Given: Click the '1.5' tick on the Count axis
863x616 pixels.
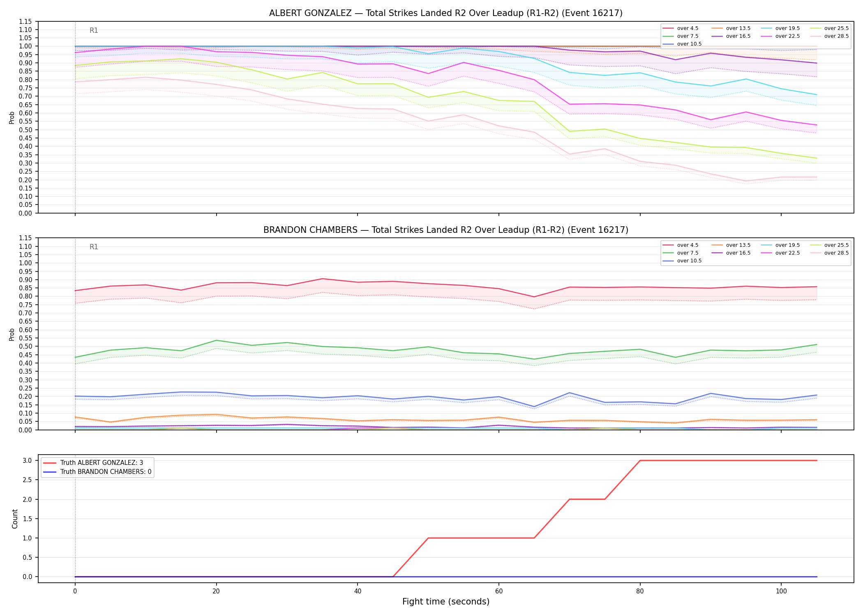Looking at the screenshot, I should click(x=28, y=519).
